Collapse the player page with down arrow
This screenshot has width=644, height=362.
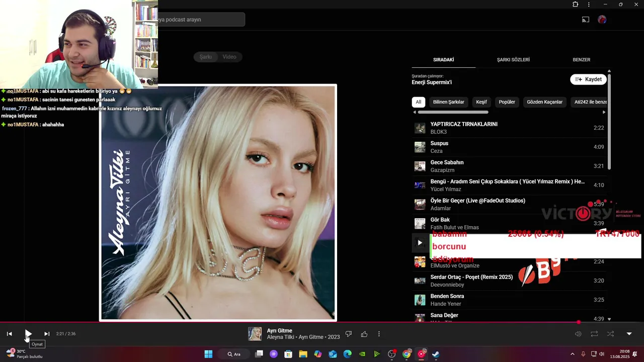(x=629, y=334)
